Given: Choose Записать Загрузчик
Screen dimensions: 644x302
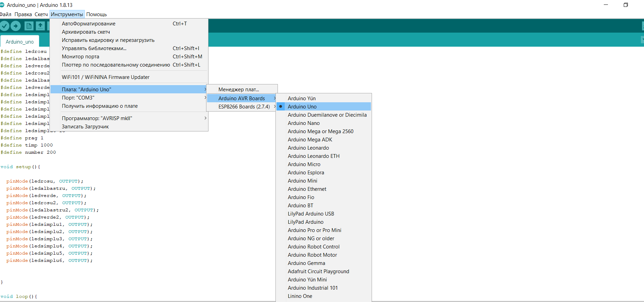Looking at the screenshot, I should tap(129, 127).
